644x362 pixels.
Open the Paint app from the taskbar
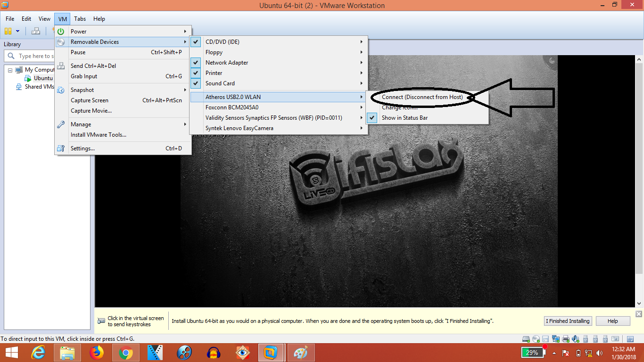pos(300,353)
